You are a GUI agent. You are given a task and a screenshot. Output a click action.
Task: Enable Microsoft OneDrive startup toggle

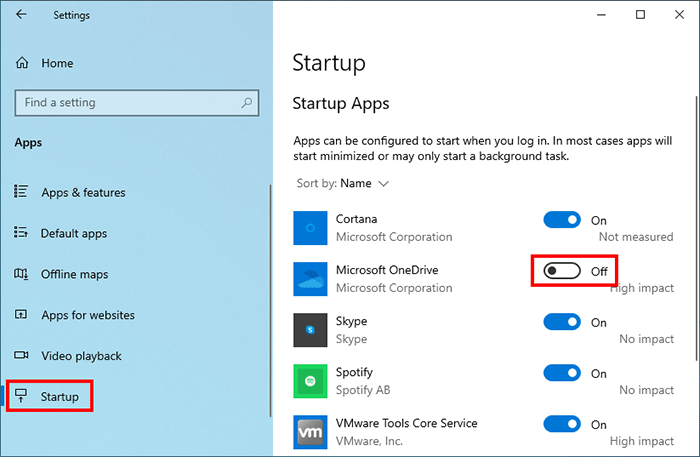[562, 271]
